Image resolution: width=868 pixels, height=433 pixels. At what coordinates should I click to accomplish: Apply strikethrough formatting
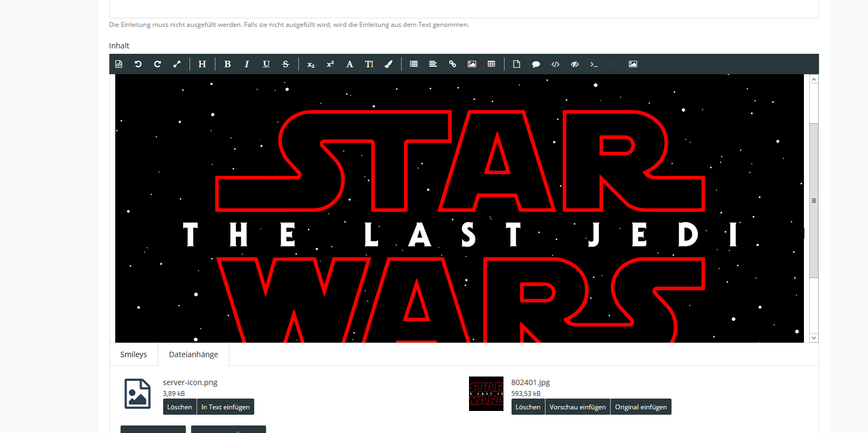[285, 64]
